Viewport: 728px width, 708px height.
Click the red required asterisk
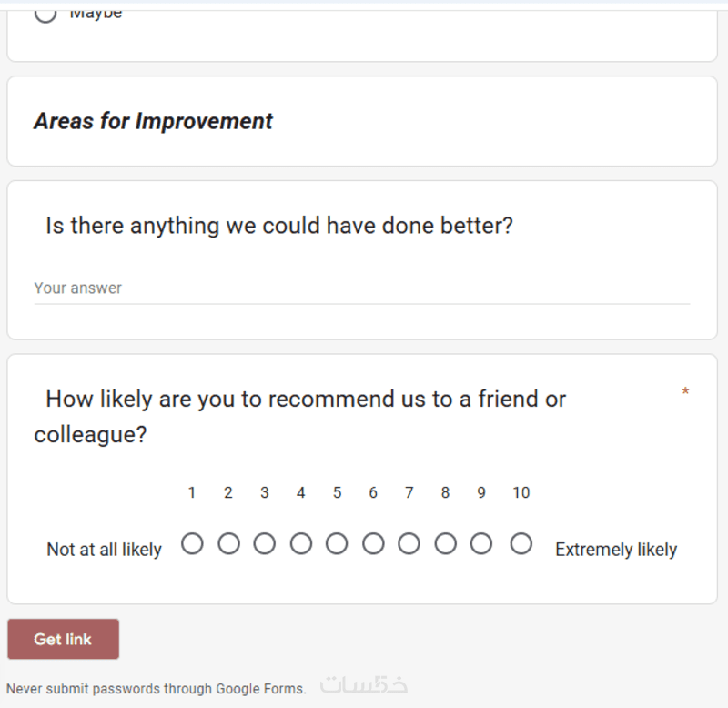[x=685, y=392]
